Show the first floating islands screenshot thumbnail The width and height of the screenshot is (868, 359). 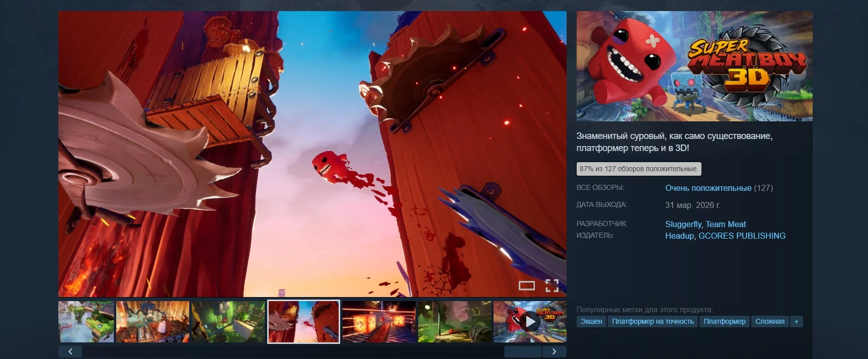pyautogui.click(x=86, y=322)
